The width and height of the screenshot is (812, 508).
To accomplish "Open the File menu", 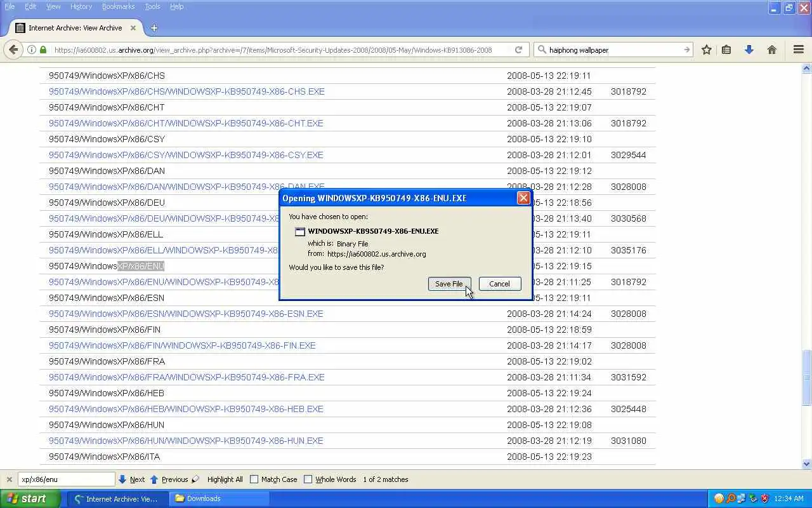I will point(10,6).
